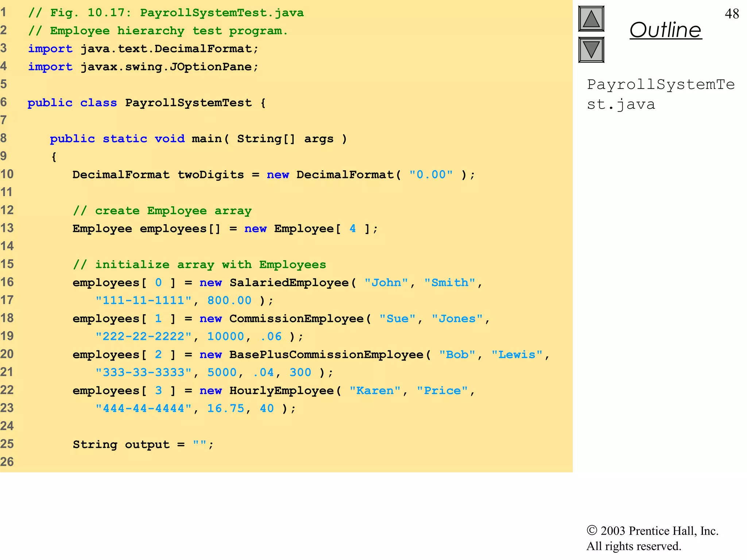The height and width of the screenshot is (560, 747).
Task: Click the "444-44-4444" SSN string
Action: [143, 408]
